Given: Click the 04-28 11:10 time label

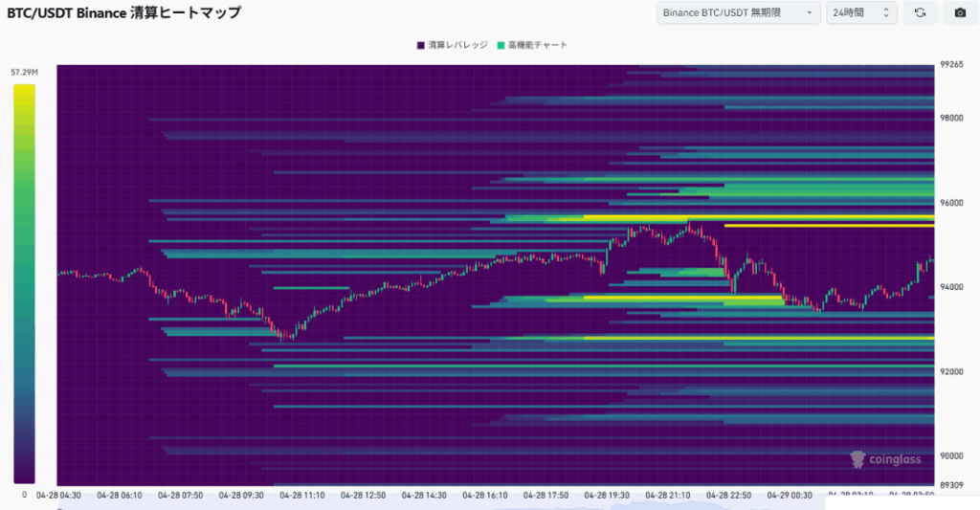Looking at the screenshot, I should pos(301,495).
